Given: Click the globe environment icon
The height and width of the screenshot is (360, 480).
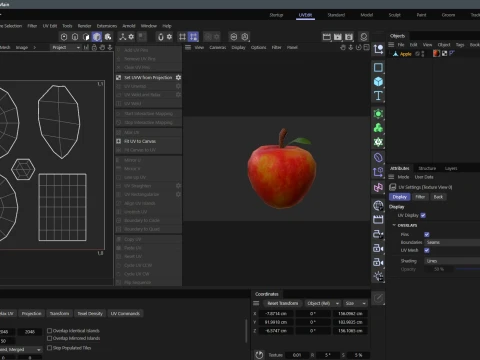Looking at the screenshot, I should pyautogui.click(x=378, y=205).
